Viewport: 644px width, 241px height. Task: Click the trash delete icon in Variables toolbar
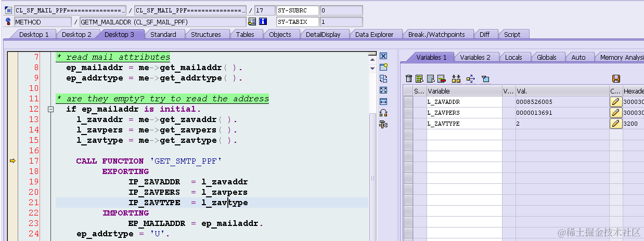point(409,78)
